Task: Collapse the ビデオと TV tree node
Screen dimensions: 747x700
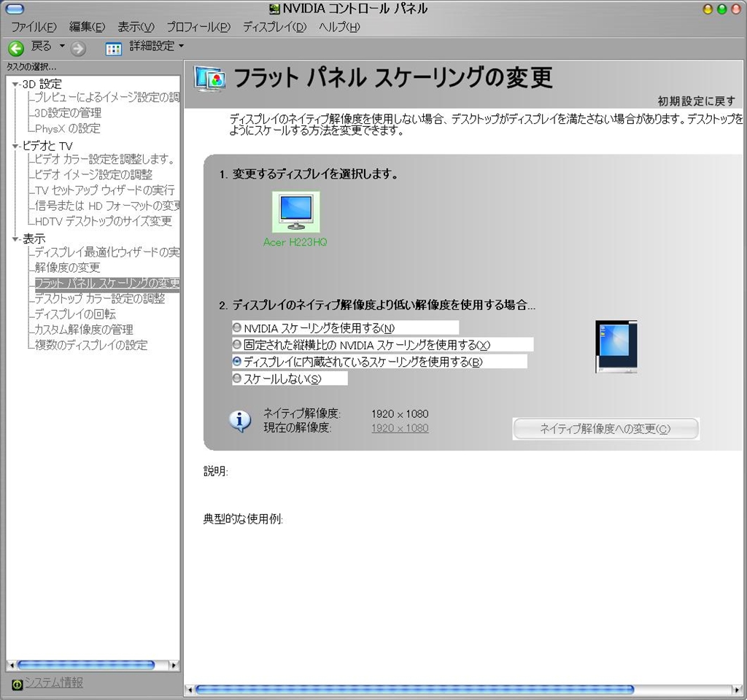Action: coord(15,146)
